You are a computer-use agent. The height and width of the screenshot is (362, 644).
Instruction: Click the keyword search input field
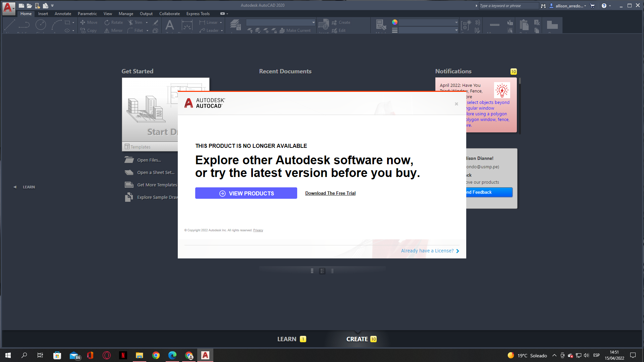click(x=508, y=6)
